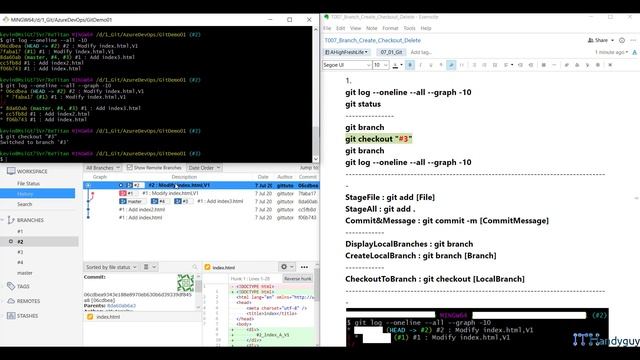Open the Format menu in Evernote
640x360 pixels.
pyautogui.click(x=390, y=28)
